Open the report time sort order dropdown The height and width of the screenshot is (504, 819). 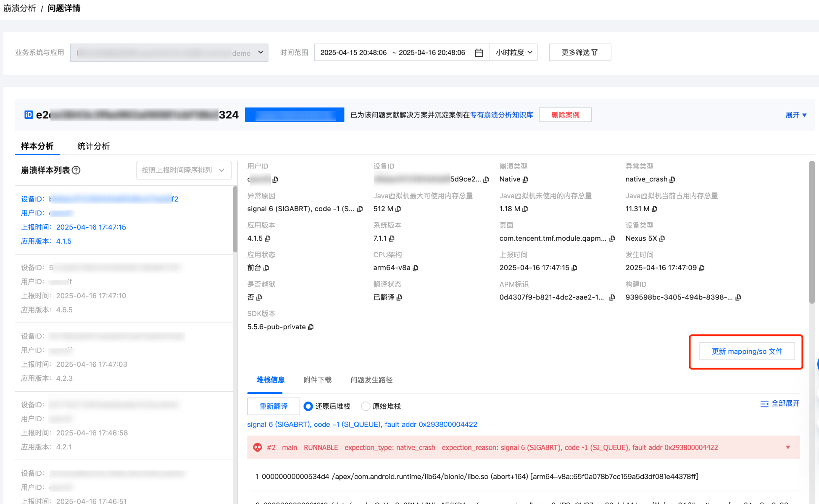coord(184,170)
